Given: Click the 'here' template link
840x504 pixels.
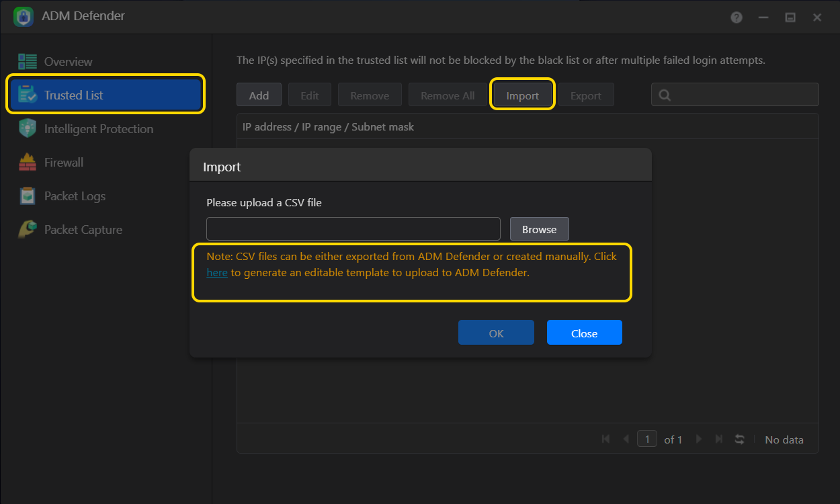Looking at the screenshot, I should tap(217, 273).
